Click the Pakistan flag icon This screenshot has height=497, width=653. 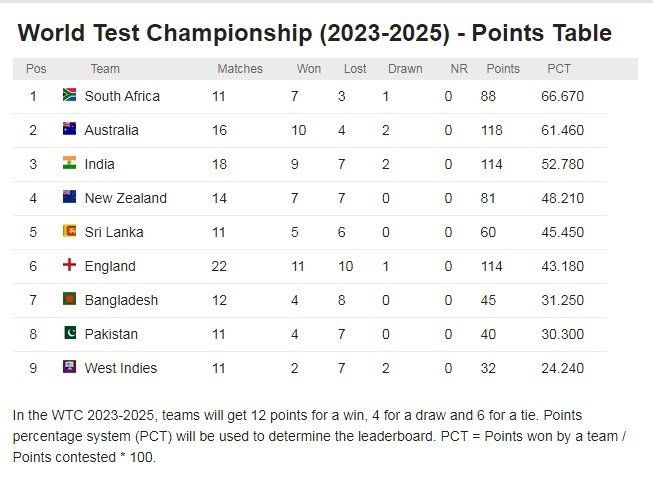point(69,332)
